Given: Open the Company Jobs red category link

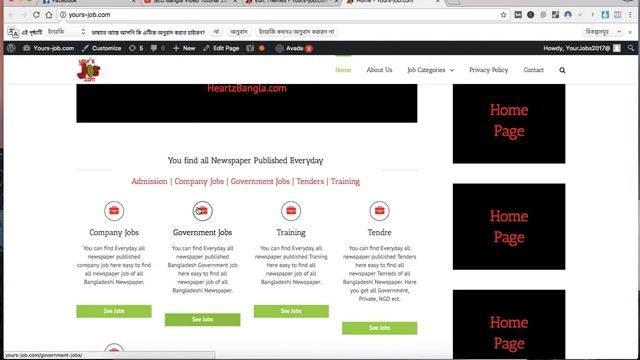Looking at the screenshot, I should [x=199, y=181].
